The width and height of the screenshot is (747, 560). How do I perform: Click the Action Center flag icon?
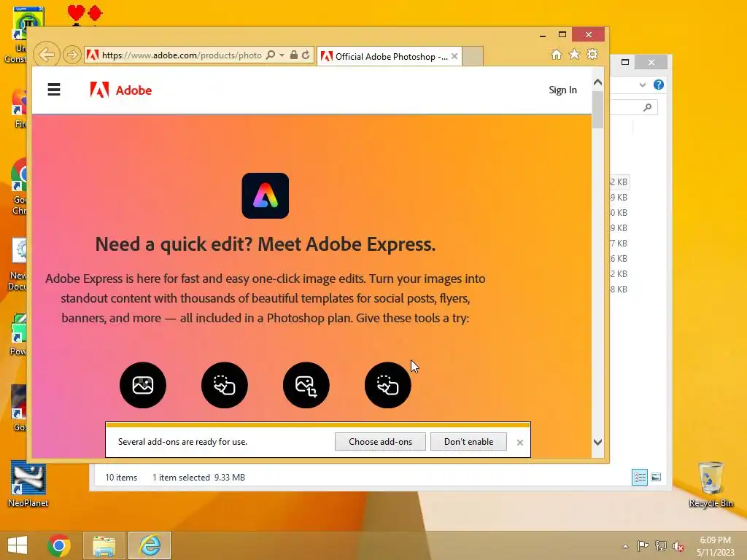643,546
